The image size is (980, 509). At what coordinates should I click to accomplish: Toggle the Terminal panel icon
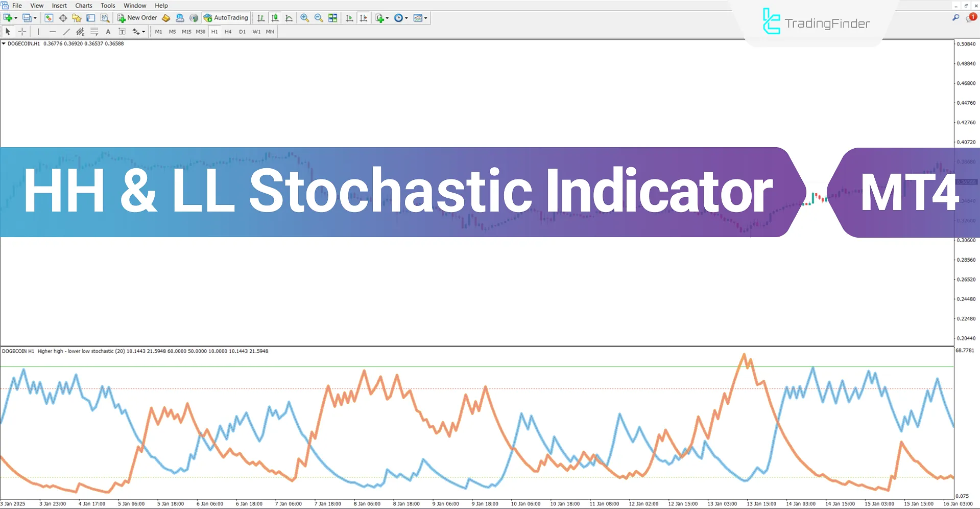90,18
